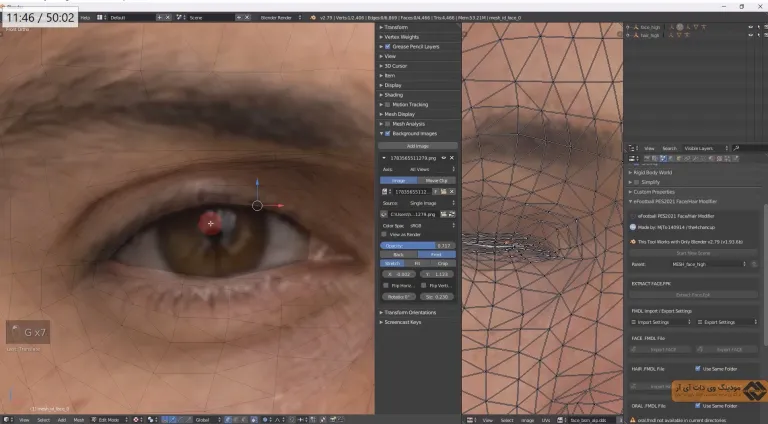Expand the Transform panel
Viewport: 768px width, 424px height.
click(396, 27)
